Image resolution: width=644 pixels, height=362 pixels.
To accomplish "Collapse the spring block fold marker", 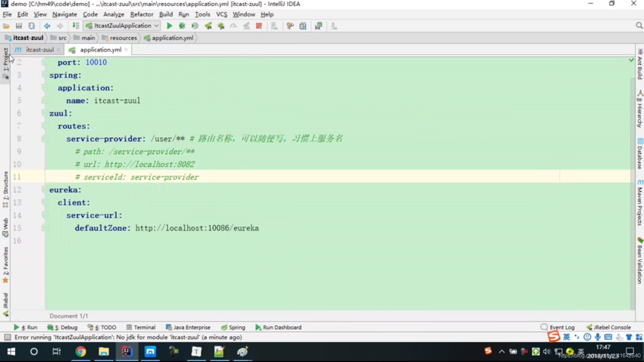I will coord(45,75).
